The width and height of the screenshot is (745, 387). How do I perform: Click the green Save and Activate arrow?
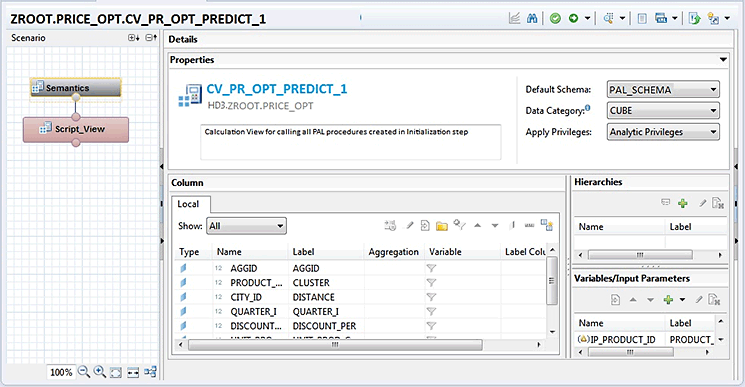[573, 19]
